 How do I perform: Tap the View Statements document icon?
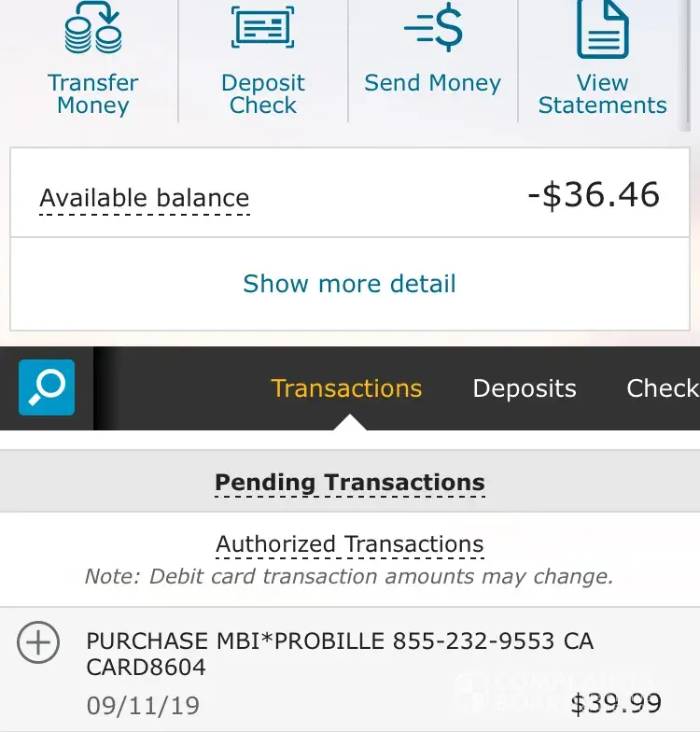click(x=602, y=28)
